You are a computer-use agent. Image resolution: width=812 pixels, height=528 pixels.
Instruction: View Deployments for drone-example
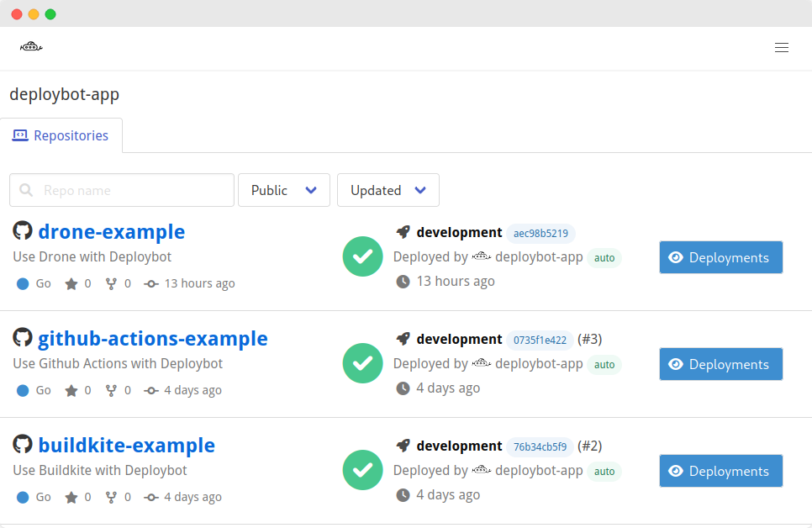[721, 257]
